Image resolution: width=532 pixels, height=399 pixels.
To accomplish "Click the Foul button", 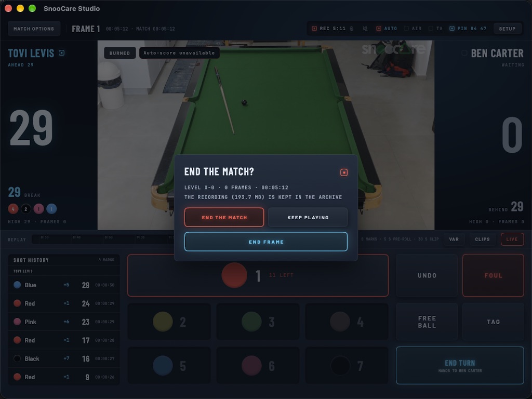I will (494, 275).
